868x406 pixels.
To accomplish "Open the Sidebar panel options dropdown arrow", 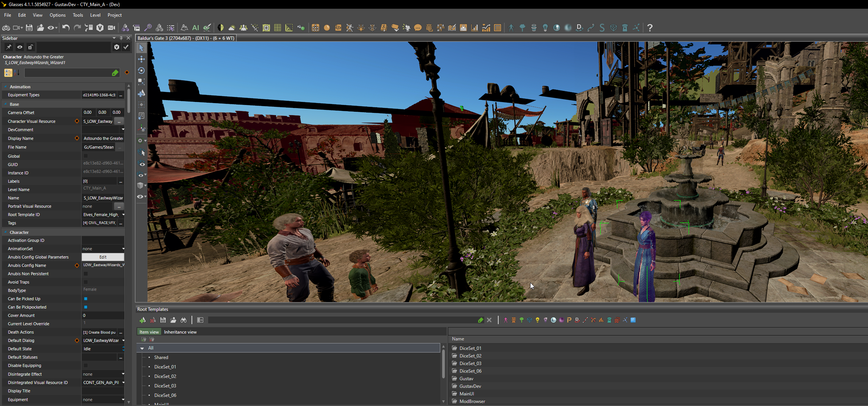I will coord(114,38).
